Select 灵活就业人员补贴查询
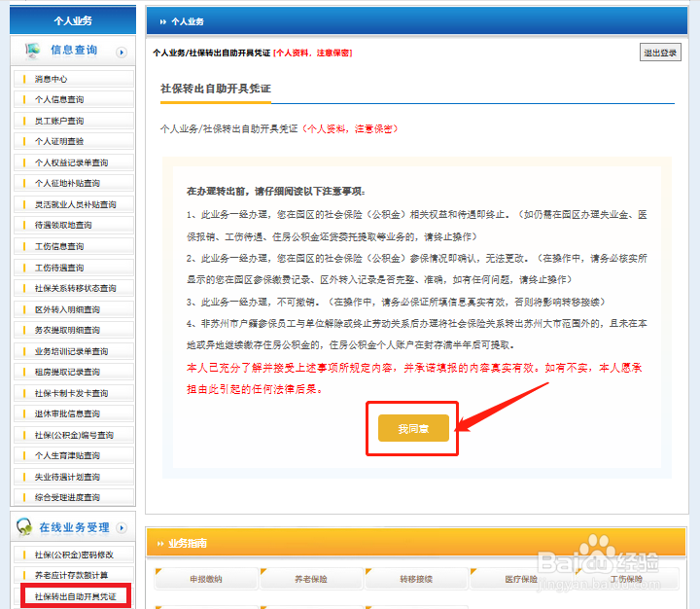This screenshot has height=609, width=700. 74,204
